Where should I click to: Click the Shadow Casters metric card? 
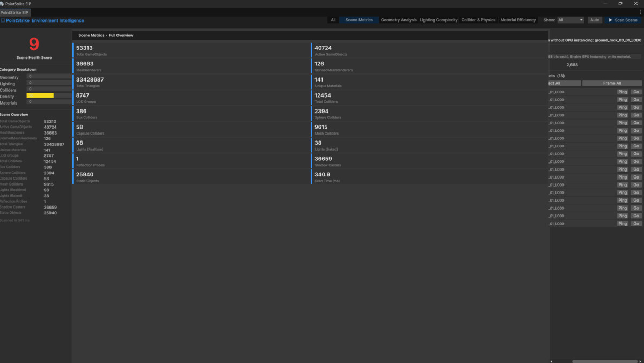(x=429, y=161)
